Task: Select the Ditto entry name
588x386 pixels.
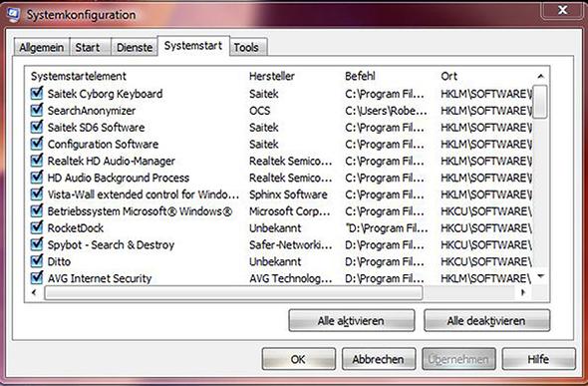Action: tap(59, 261)
